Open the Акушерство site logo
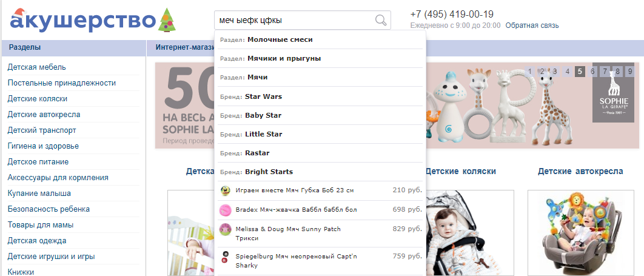This screenshot has height=276, width=644. click(93, 20)
